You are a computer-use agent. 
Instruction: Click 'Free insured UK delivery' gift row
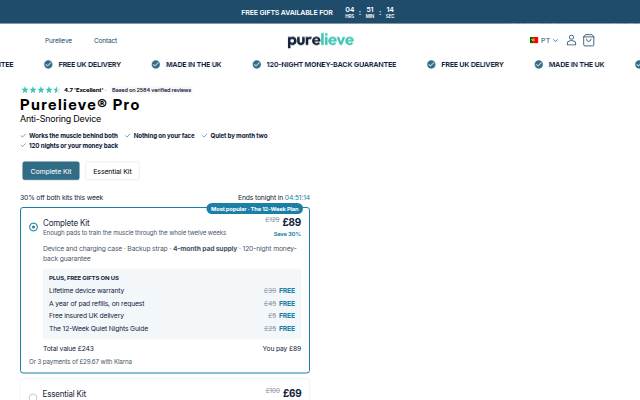click(172, 316)
